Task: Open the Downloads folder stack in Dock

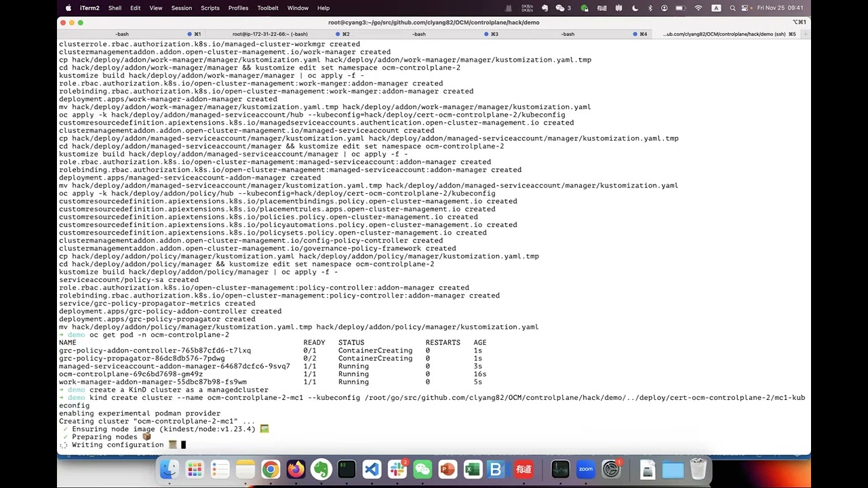Action: click(673, 469)
